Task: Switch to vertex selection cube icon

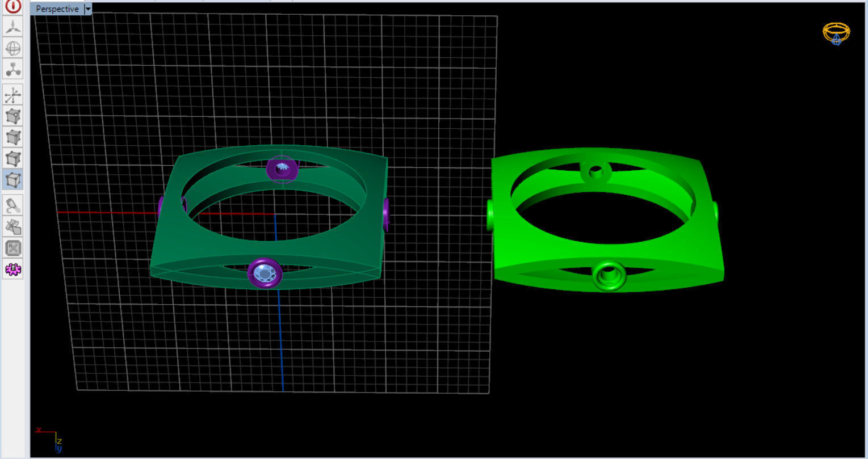Action: [13, 116]
